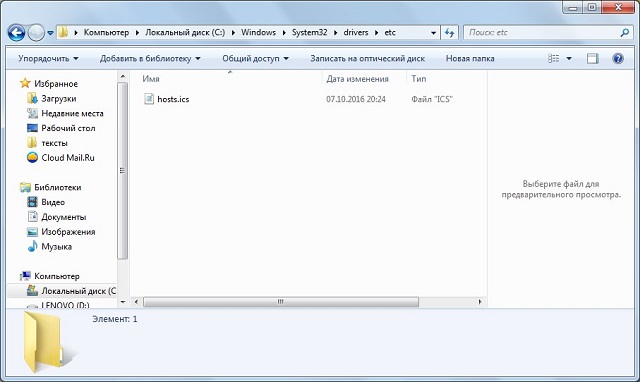Open the view options dropdown arrow
640x382 pixels.
[x=569, y=59]
